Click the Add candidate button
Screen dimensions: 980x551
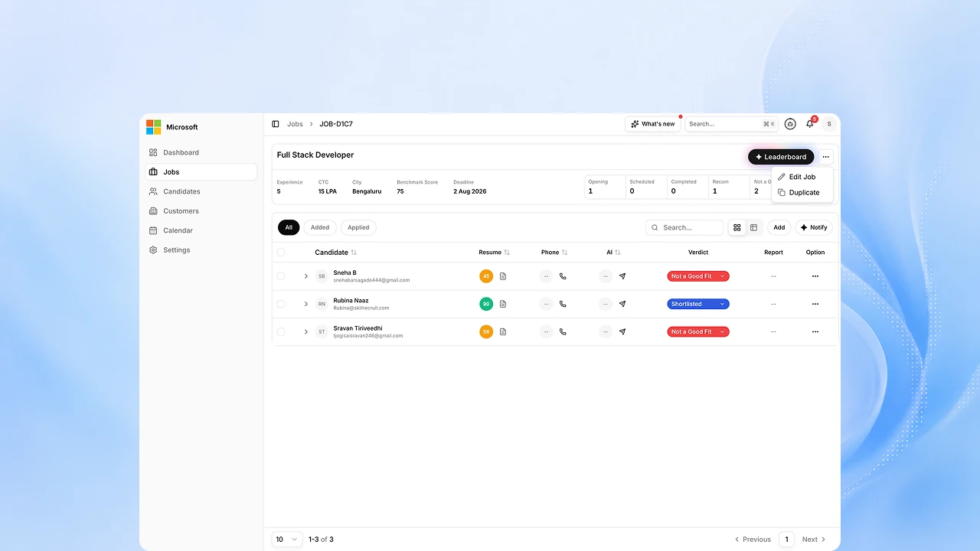(x=779, y=227)
